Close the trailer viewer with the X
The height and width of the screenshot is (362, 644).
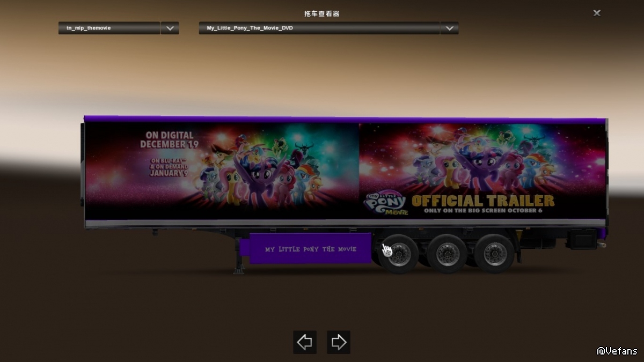point(597,13)
